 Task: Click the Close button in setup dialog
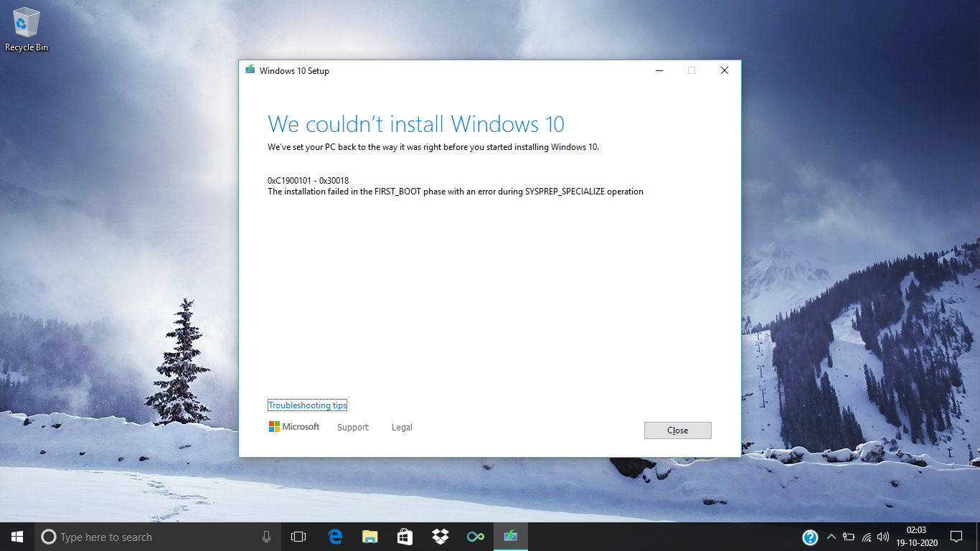678,430
